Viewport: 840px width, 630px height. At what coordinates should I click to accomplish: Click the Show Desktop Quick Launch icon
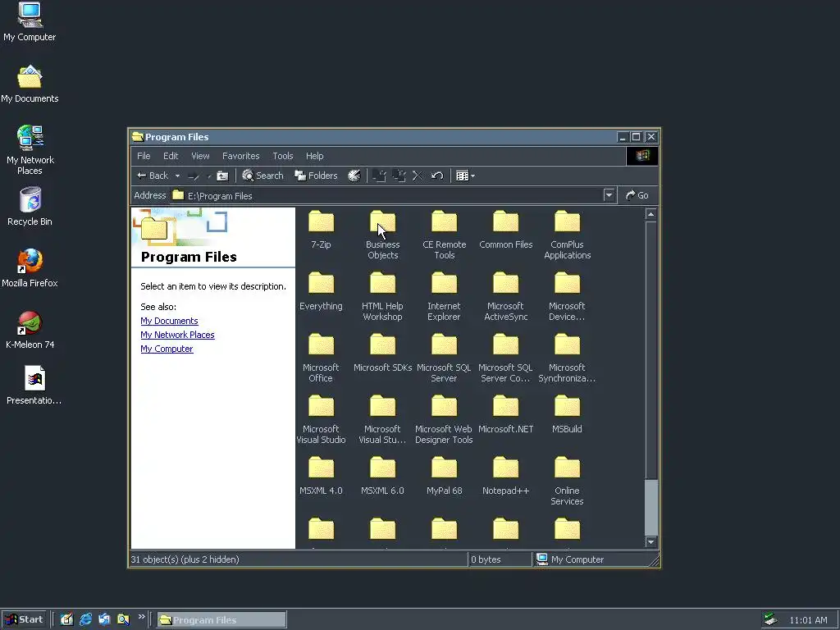point(67,620)
